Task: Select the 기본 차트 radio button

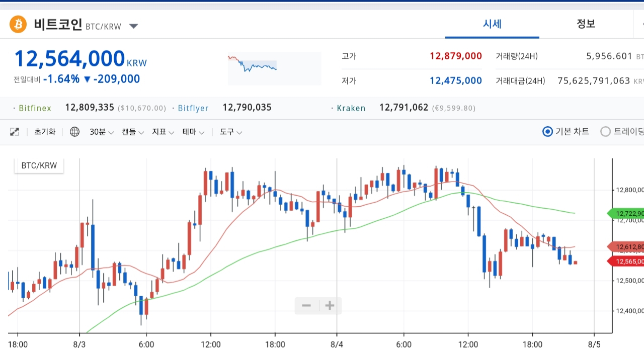Action: [547, 132]
